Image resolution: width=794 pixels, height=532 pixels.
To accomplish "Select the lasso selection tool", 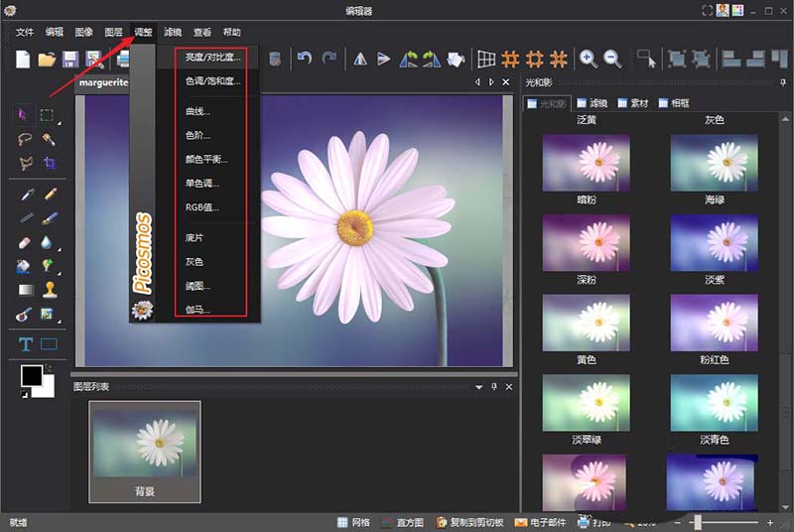I will (x=24, y=139).
